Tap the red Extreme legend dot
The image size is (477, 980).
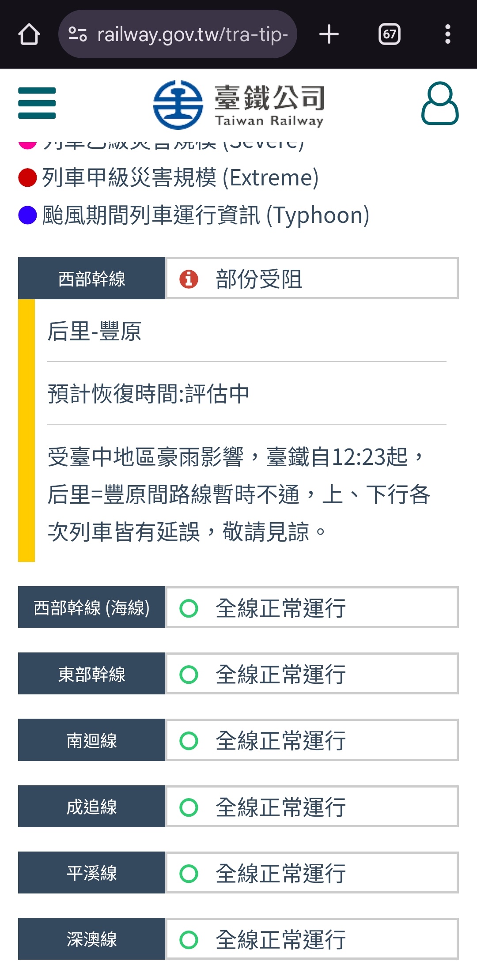27,177
